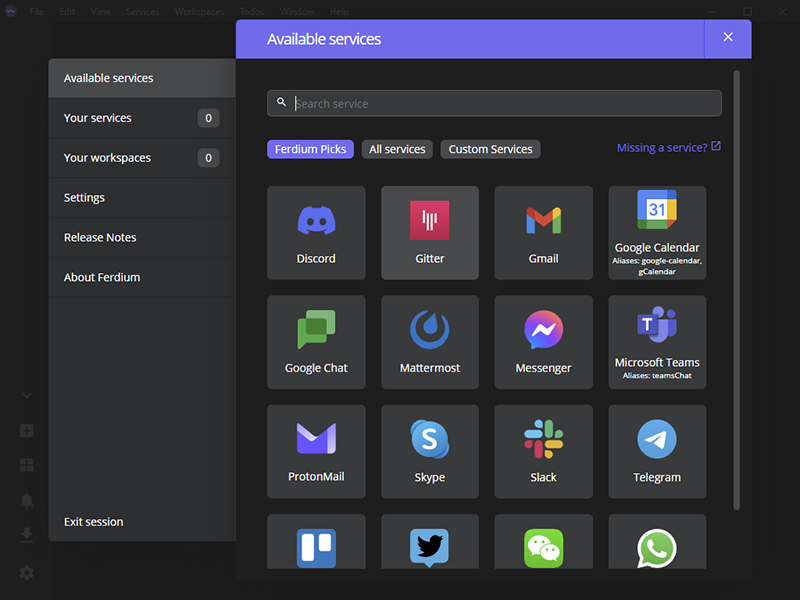Select the Skype service tile
The width and height of the screenshot is (800, 600).
430,451
